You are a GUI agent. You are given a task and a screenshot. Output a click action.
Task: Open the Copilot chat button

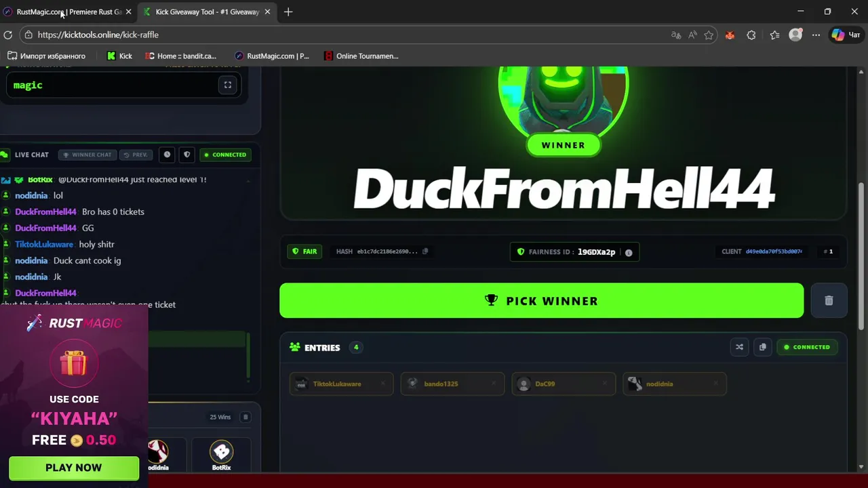(846, 35)
